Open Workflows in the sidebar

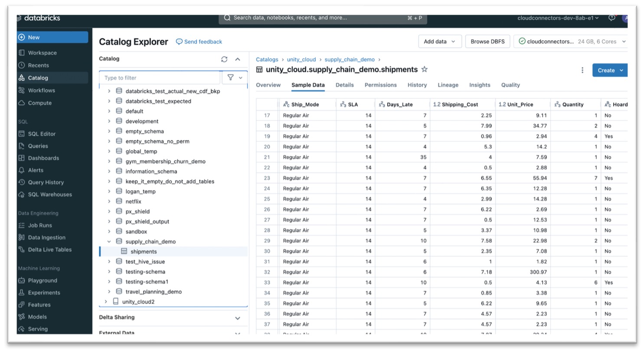point(41,91)
